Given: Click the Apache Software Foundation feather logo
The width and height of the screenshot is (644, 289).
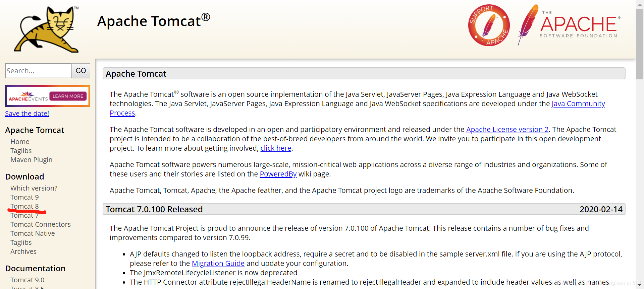Looking at the screenshot, I should pos(569,25).
